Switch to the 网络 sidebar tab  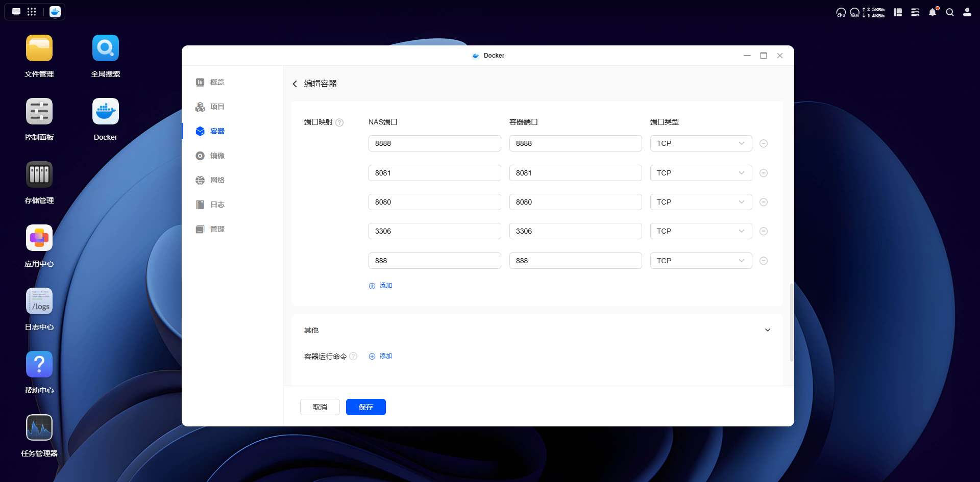217,180
